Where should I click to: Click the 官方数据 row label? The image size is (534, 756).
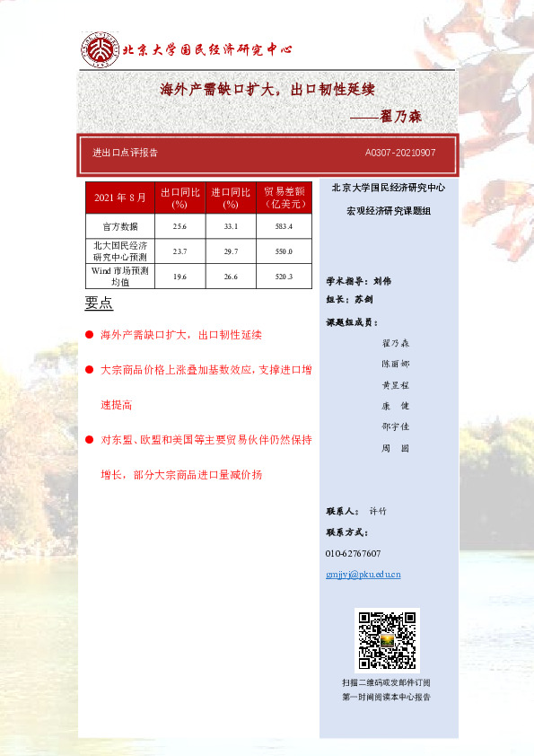(x=120, y=226)
